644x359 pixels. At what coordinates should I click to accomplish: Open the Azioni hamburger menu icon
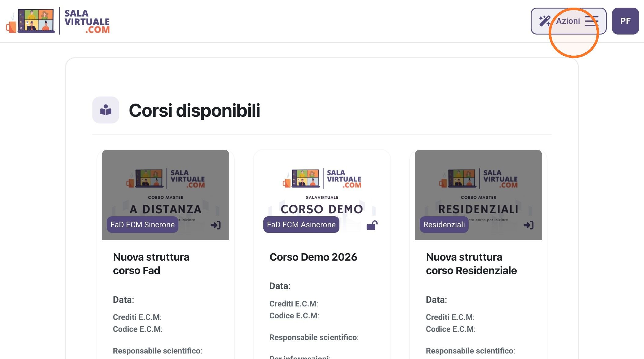click(592, 21)
